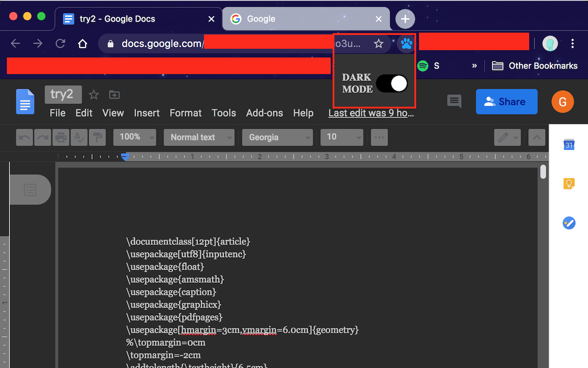
Task: Toggle the Dark Mode switch off
Action: pos(391,83)
